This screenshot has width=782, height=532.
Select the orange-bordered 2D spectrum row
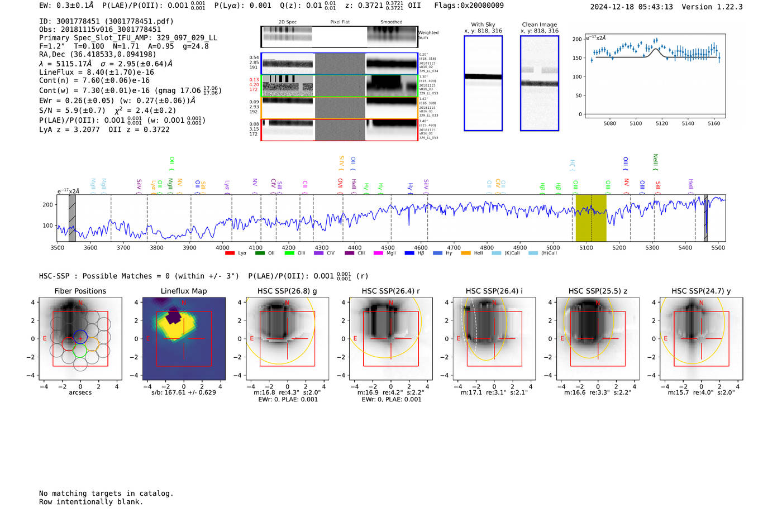[x=340, y=108]
